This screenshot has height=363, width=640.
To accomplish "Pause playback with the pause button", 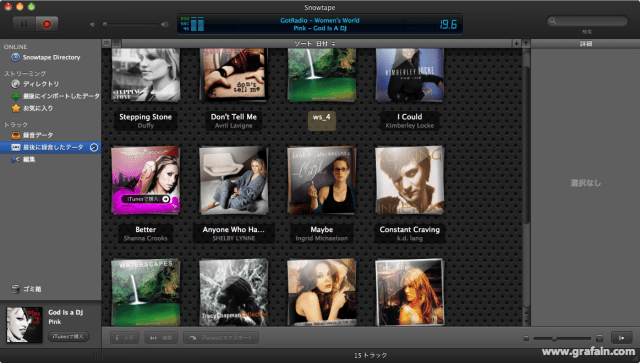I will pyautogui.click(x=24, y=24).
